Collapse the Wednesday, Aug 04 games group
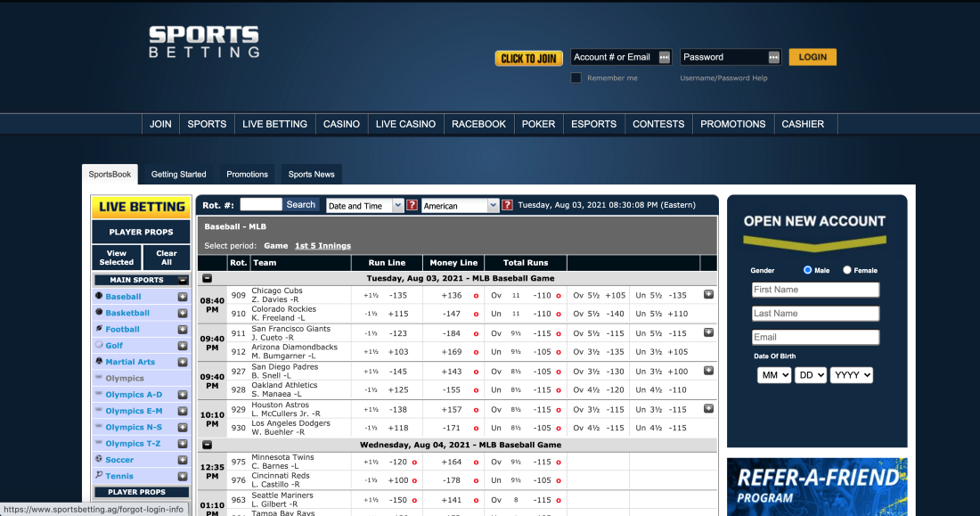980x516 pixels. (x=207, y=445)
